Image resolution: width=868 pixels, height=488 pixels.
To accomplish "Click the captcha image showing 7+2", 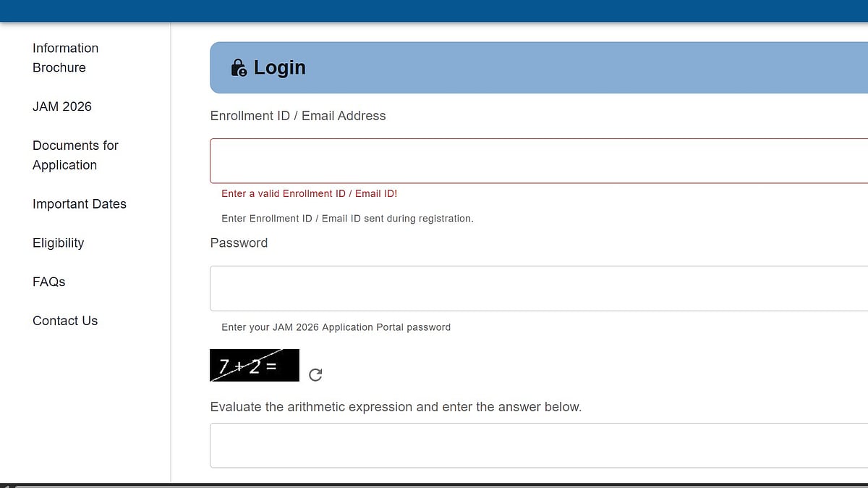I will click(254, 365).
